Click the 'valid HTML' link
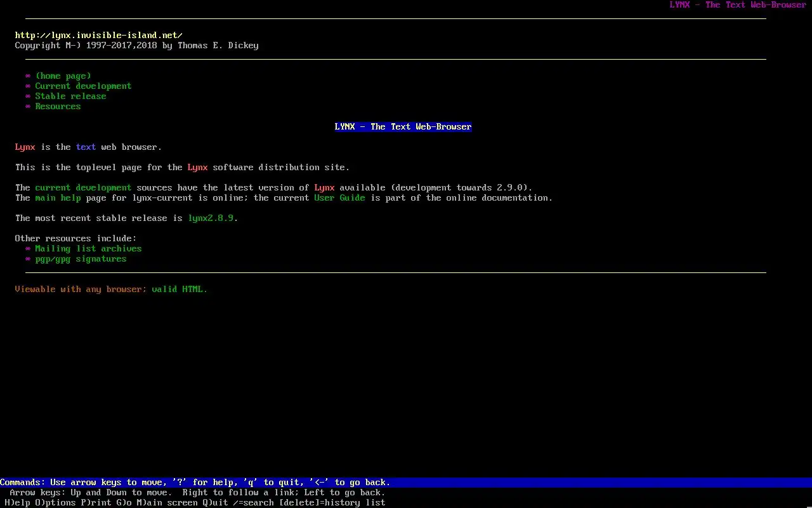 [x=177, y=290]
